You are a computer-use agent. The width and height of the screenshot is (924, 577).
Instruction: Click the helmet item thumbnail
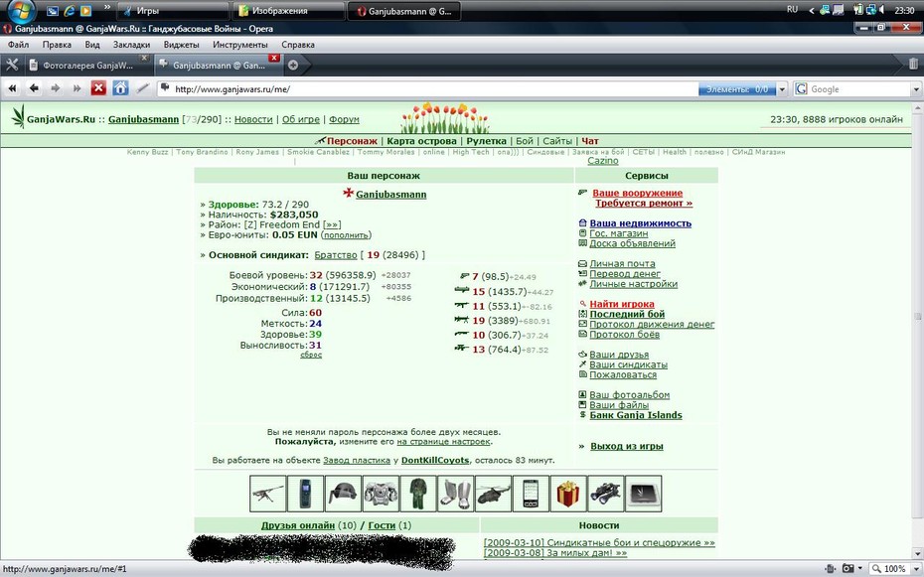(x=343, y=494)
